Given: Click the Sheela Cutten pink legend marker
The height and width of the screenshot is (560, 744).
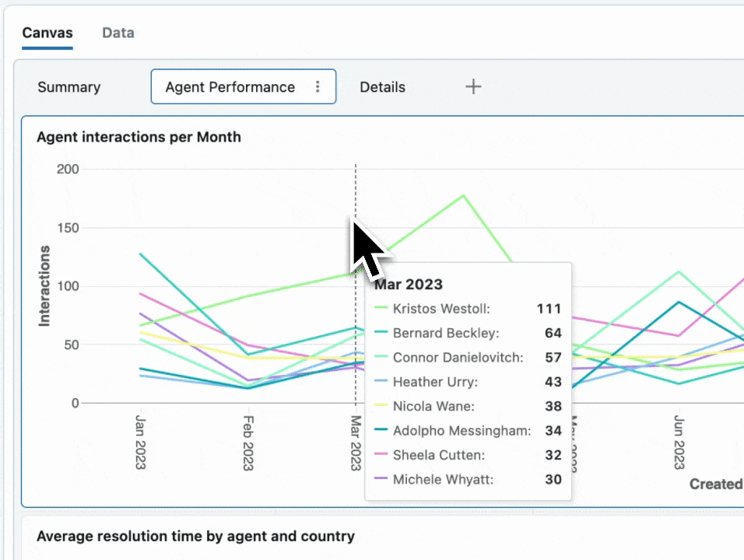Looking at the screenshot, I should (381, 455).
